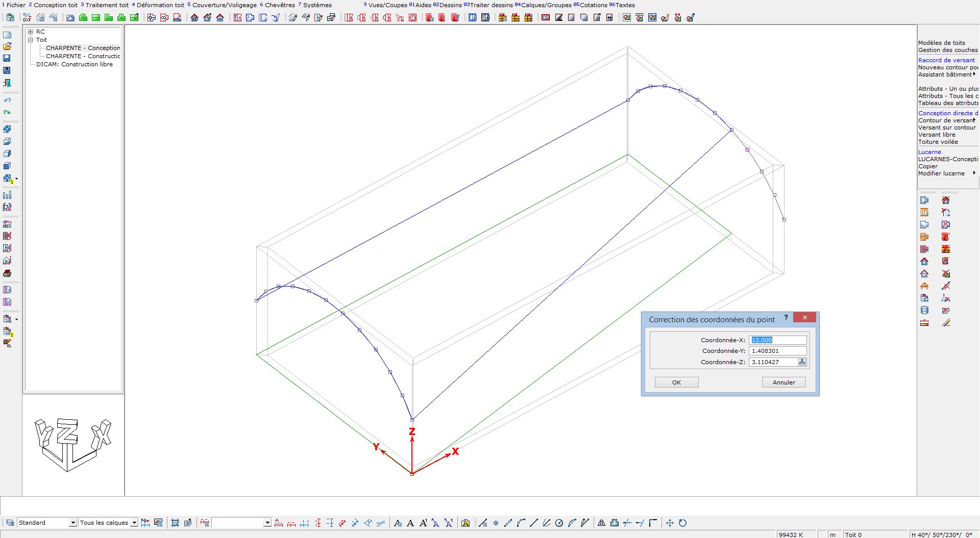
Task: Click the Coordonnée-Y input field
Action: [x=777, y=351]
